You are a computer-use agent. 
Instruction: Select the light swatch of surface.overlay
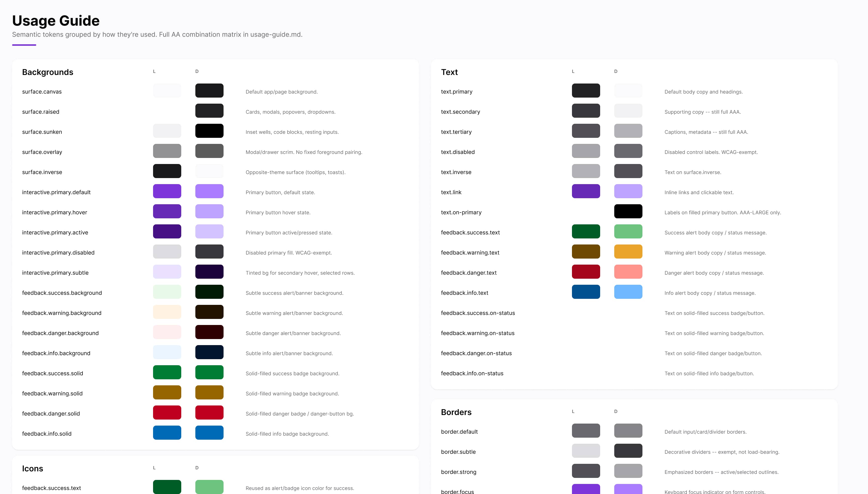point(167,151)
